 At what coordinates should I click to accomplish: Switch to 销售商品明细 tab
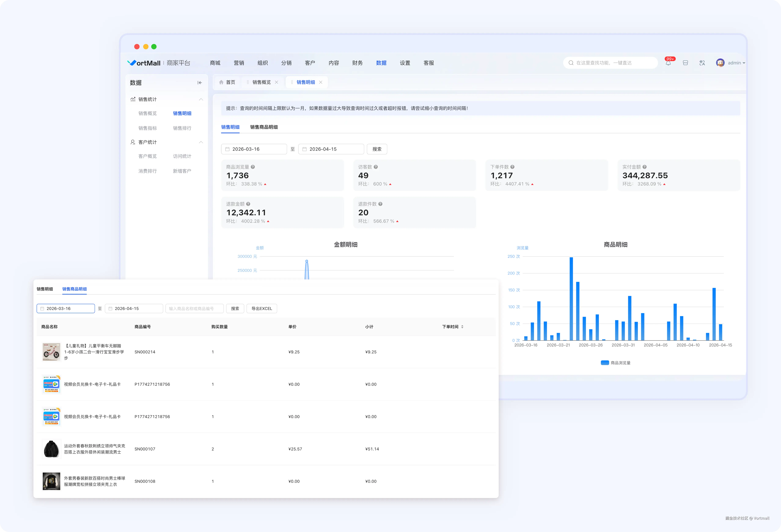[x=264, y=127]
